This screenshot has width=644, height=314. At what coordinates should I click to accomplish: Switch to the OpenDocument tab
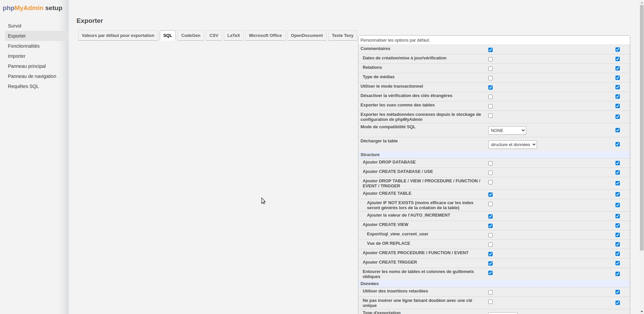click(x=307, y=36)
